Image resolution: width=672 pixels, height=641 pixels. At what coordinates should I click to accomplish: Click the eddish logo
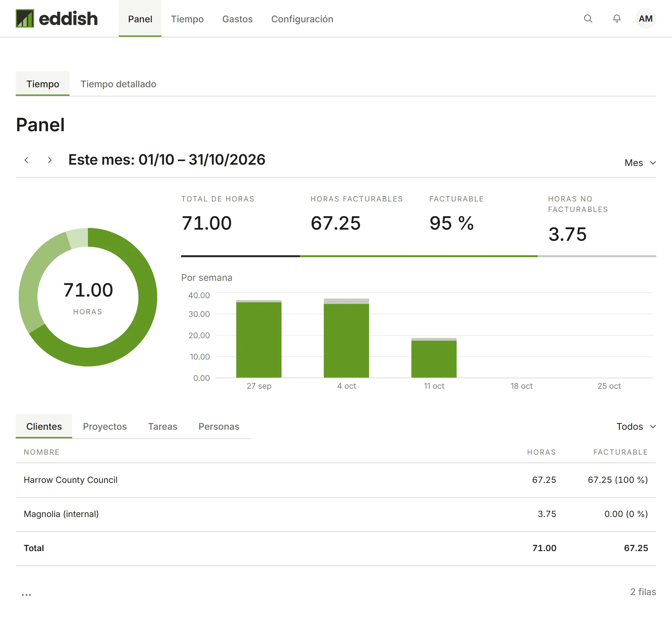57,18
